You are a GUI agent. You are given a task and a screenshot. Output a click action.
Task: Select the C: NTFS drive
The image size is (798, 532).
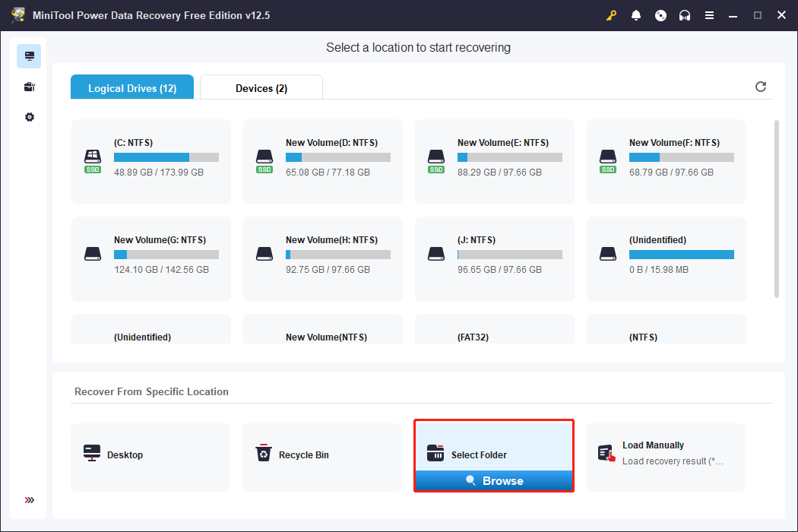[x=151, y=161]
